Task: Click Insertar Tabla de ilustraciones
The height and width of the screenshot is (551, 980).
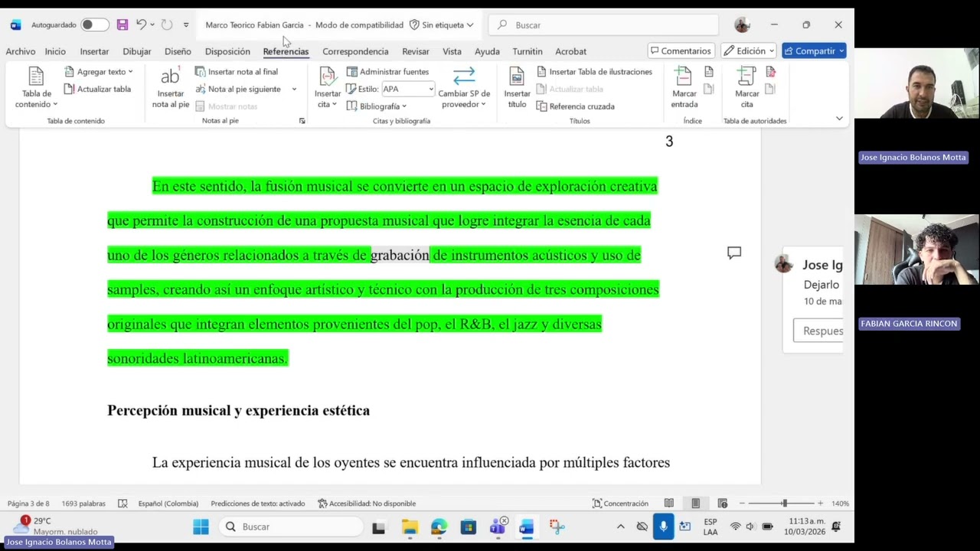Action: coord(594,72)
